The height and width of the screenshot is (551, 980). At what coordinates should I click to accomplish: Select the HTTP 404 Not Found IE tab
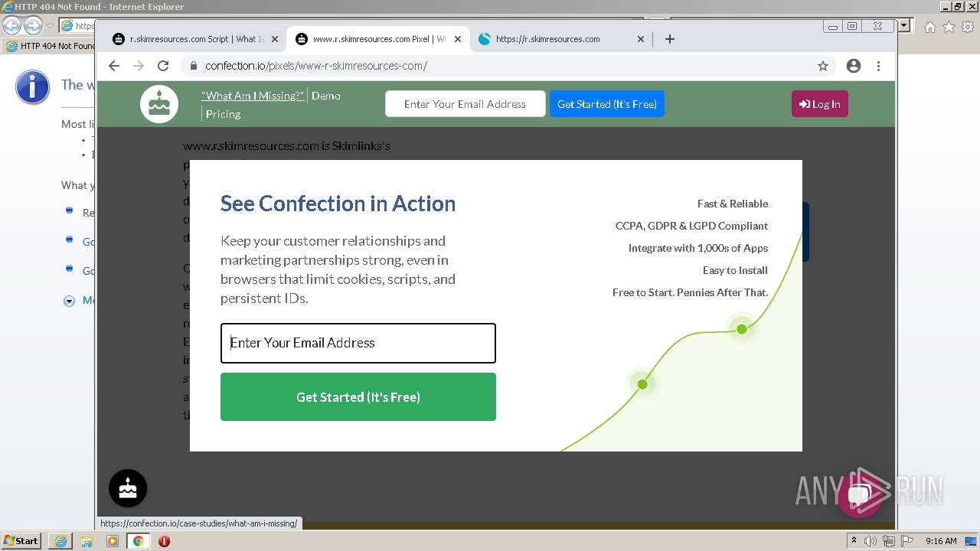[x=49, y=46]
